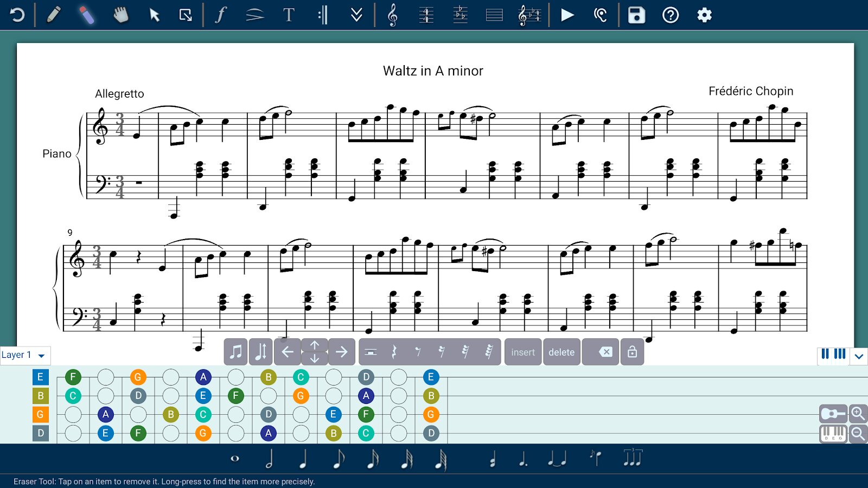Switch to piano keyboard input

coord(833,434)
